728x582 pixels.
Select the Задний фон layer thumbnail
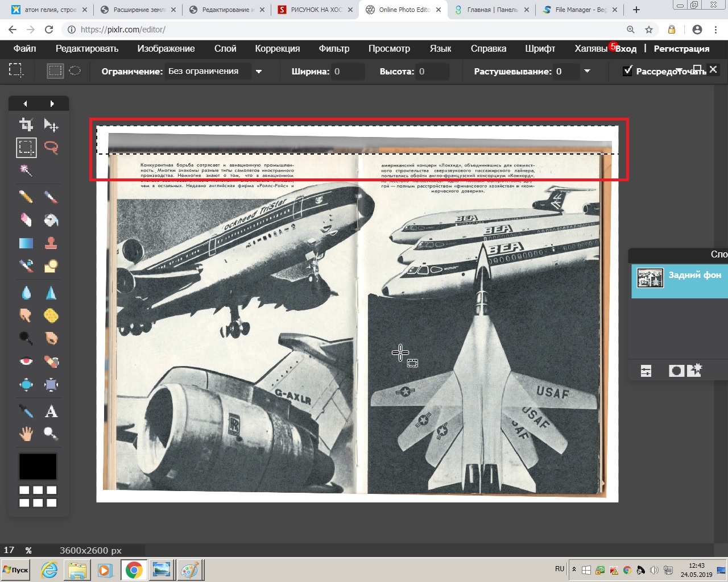tap(650, 278)
